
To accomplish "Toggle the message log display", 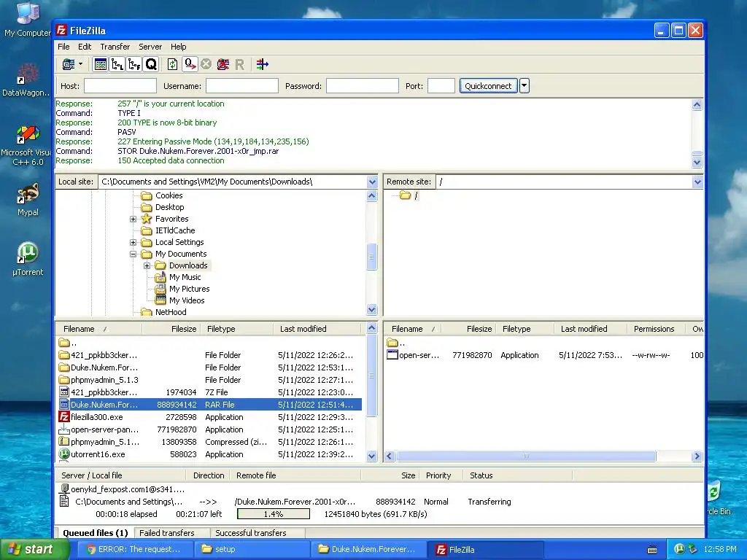I will tap(101, 64).
